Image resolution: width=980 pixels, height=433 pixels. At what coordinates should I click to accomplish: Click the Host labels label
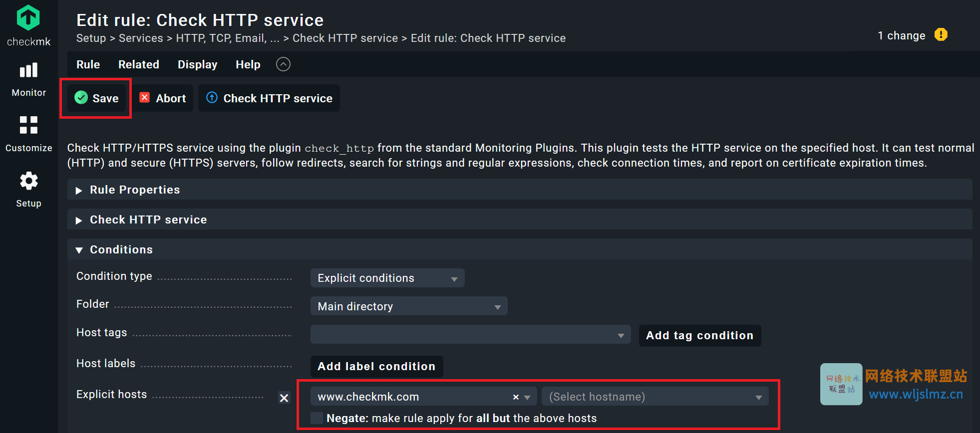tap(106, 363)
